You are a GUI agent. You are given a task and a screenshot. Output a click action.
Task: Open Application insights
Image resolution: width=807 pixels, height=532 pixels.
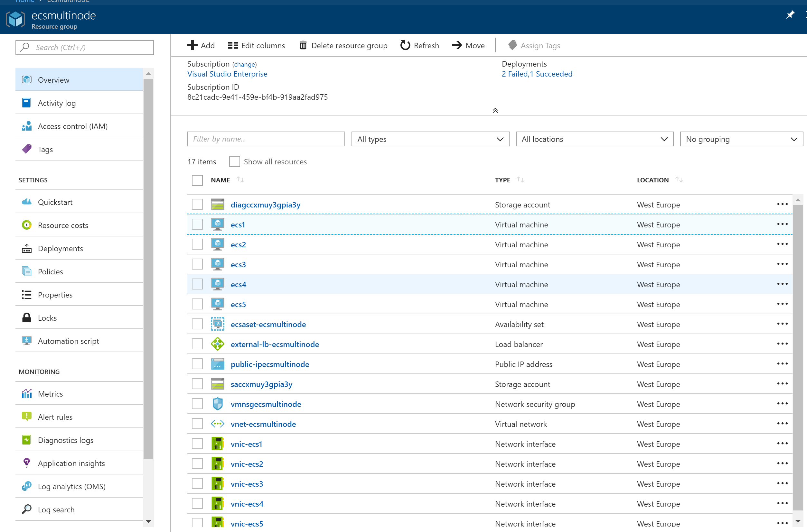pos(79,463)
